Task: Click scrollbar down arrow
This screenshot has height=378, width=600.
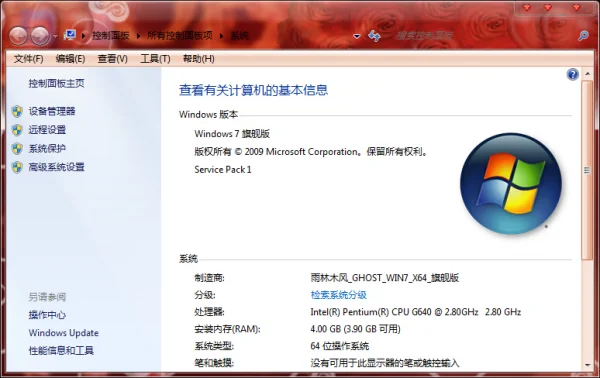Action: point(587,365)
